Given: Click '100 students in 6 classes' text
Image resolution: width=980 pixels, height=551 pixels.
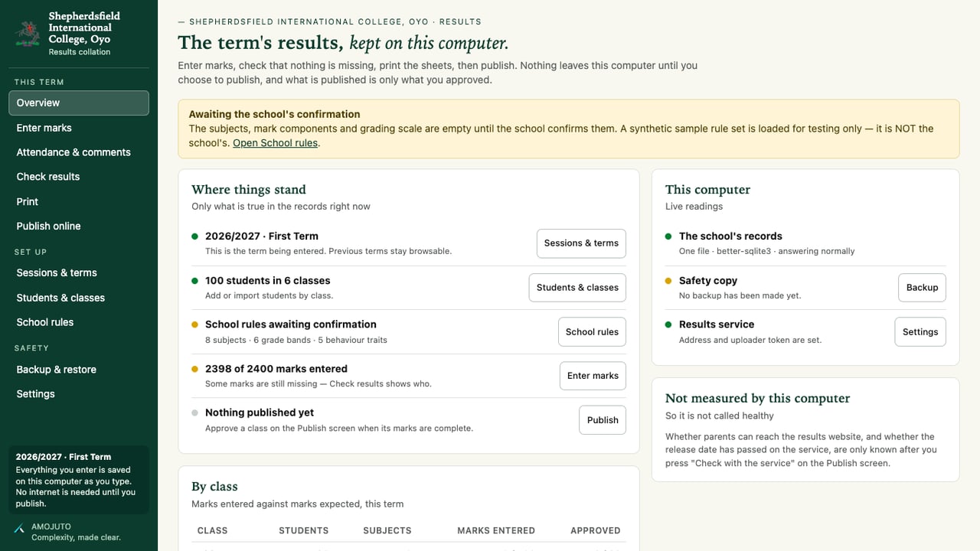Looking at the screenshot, I should (x=268, y=281).
